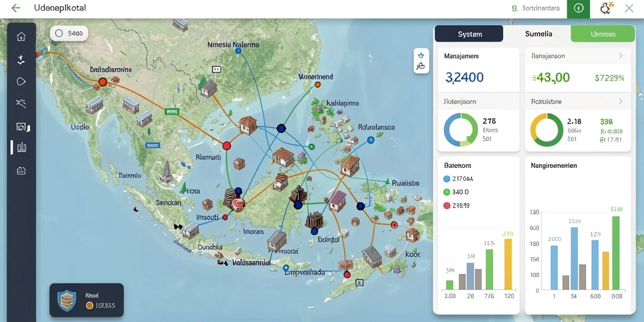Viewport: 644px width, 322px height.
Task: Click the green circular info icon
Action: point(579,9)
